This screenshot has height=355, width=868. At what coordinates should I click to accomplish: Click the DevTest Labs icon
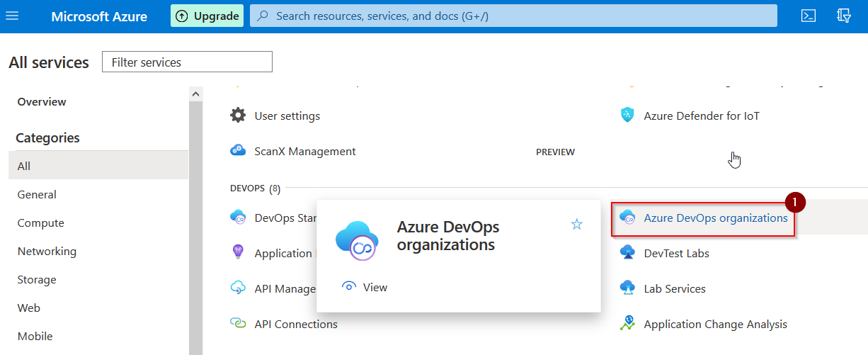click(627, 253)
